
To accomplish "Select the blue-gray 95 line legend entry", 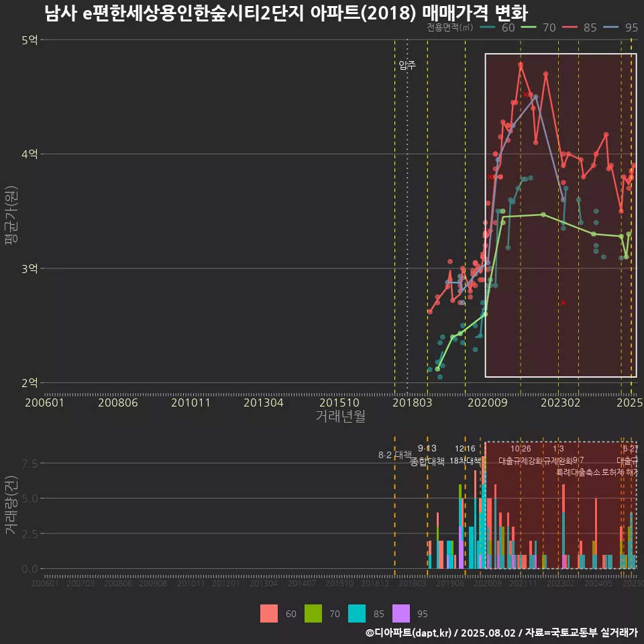I will (621, 28).
